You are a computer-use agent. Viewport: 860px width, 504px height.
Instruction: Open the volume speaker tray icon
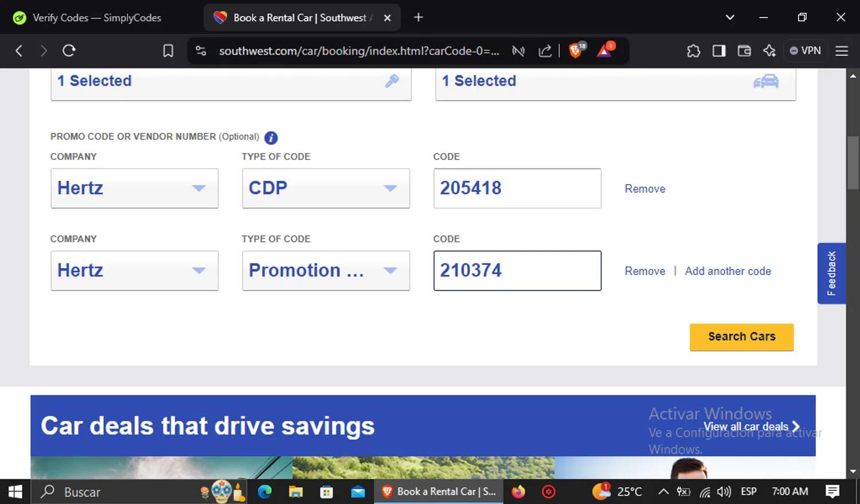[x=724, y=492]
